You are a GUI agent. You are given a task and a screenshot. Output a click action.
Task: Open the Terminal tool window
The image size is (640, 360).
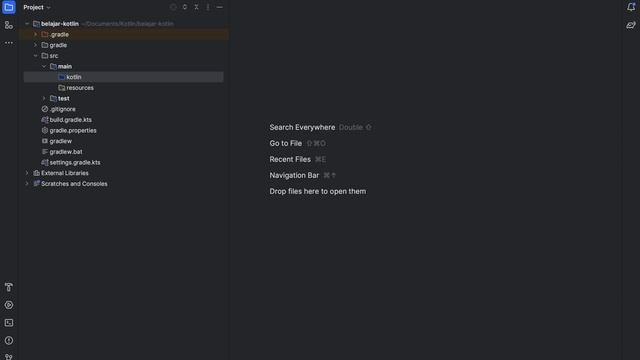9,323
